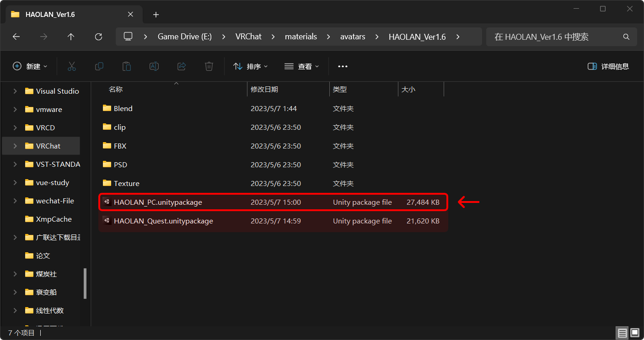The width and height of the screenshot is (644, 340).
Task: Click the navigation pane scrollbar thumb
Action: 85,283
